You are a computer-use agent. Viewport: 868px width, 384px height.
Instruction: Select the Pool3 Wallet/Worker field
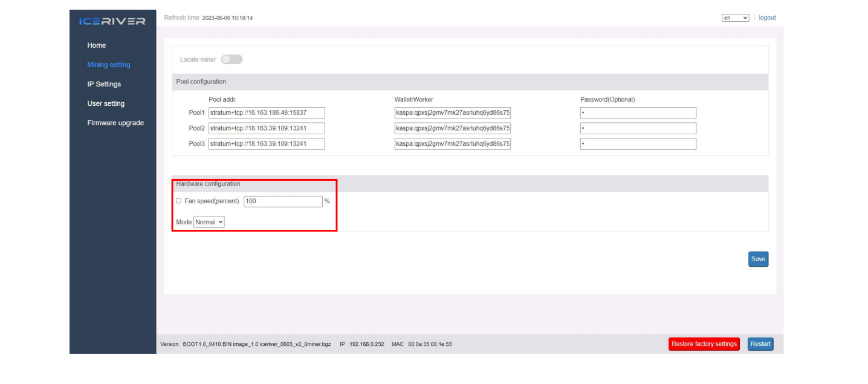(453, 144)
